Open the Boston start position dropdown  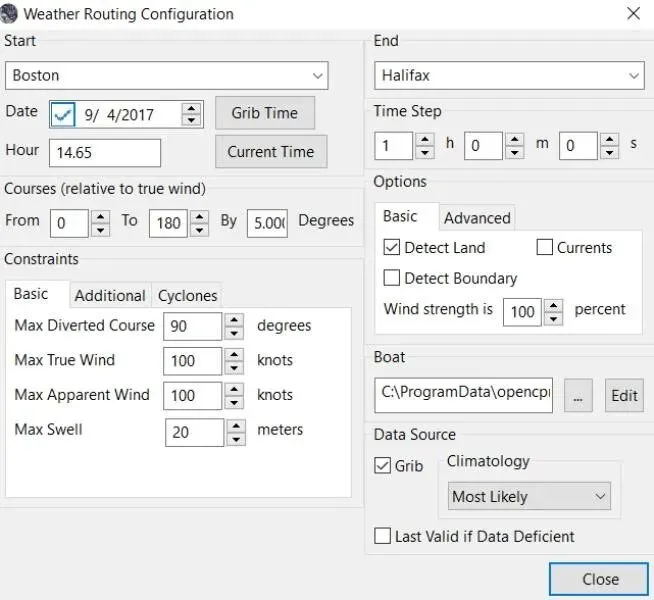(167, 75)
